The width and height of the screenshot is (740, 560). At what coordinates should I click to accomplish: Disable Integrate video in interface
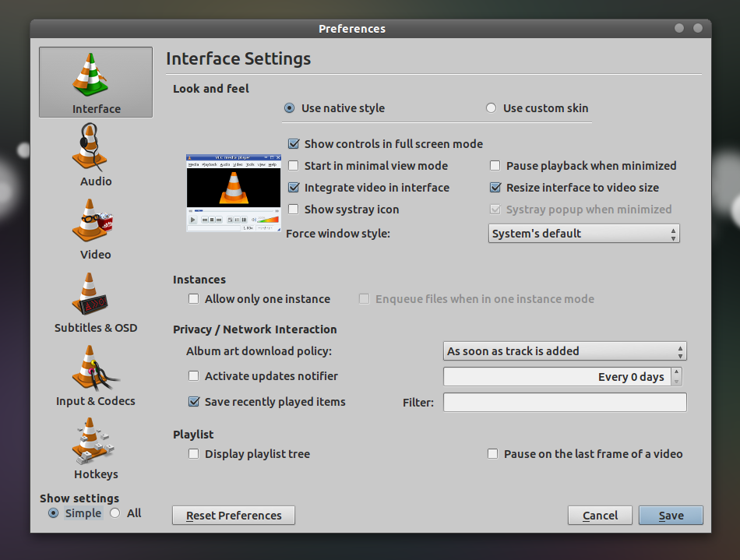[x=294, y=188]
